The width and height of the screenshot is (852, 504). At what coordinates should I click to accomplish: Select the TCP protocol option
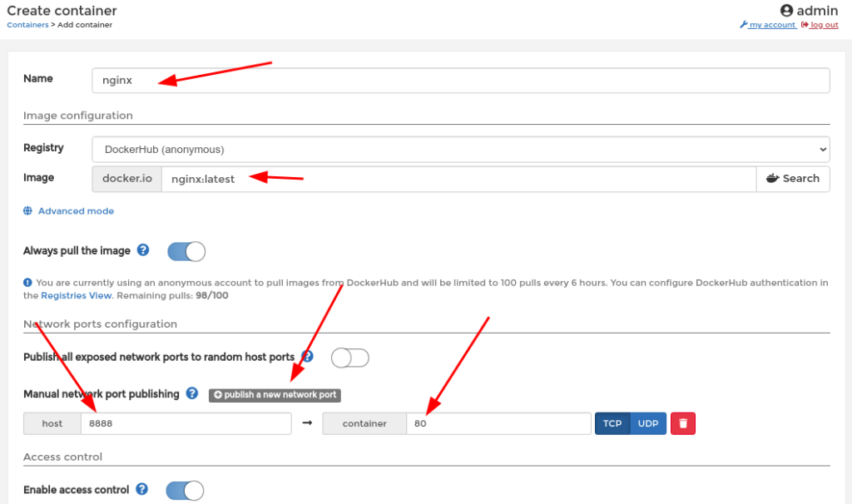(x=612, y=423)
